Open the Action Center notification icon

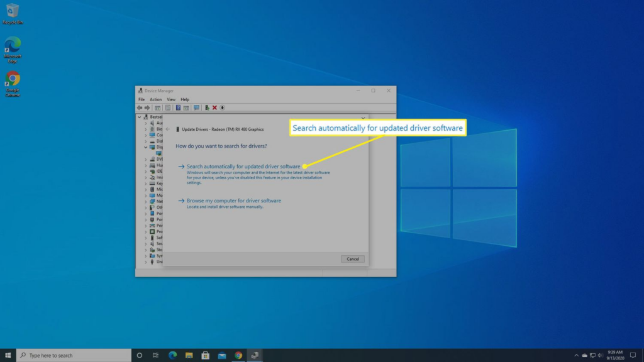(x=633, y=356)
